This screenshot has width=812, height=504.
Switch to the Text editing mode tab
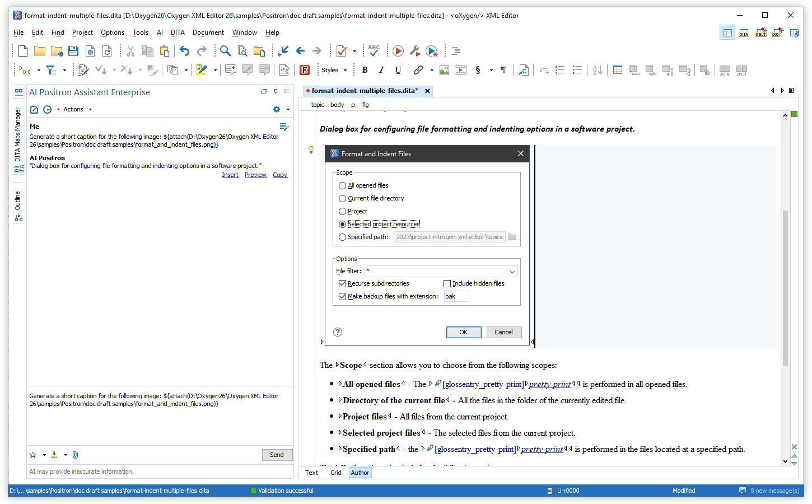[311, 473]
